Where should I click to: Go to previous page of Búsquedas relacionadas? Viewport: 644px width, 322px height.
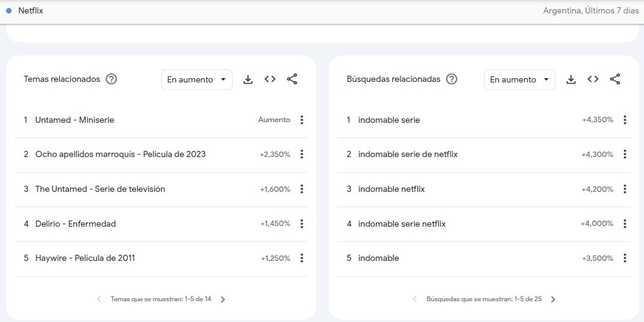[x=415, y=299]
